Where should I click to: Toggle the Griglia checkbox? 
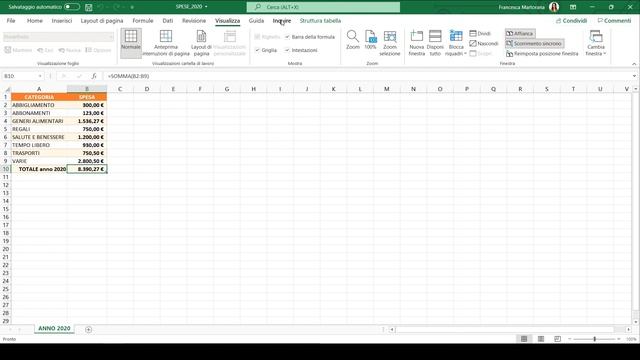coord(257,50)
